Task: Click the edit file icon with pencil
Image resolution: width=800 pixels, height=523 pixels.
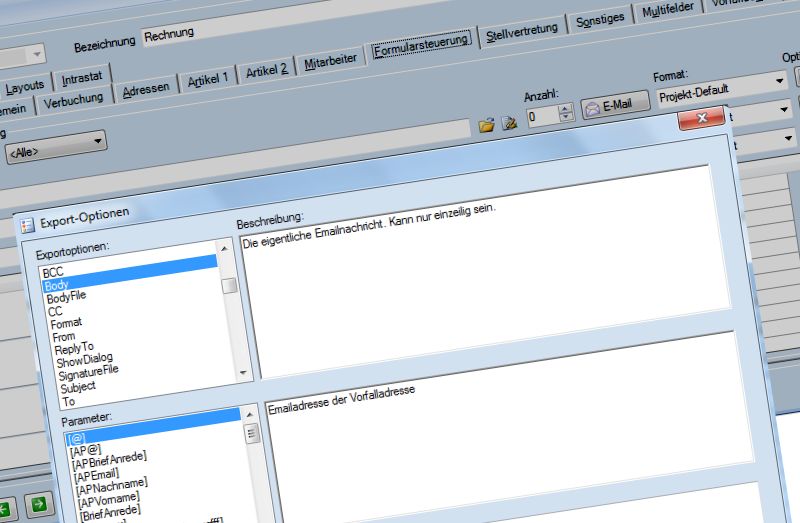Action: tap(509, 124)
